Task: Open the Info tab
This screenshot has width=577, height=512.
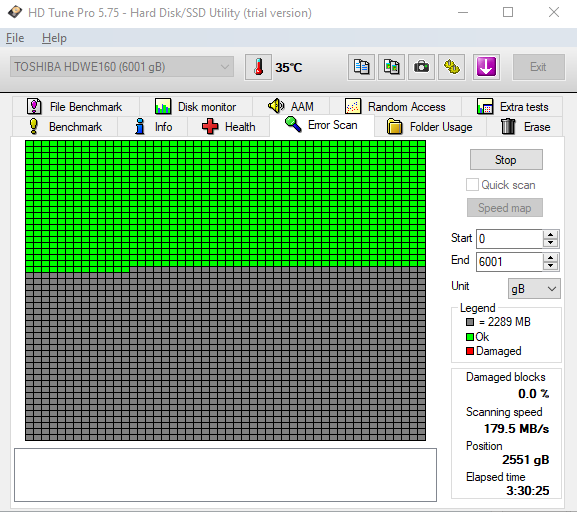Action: click(x=153, y=127)
